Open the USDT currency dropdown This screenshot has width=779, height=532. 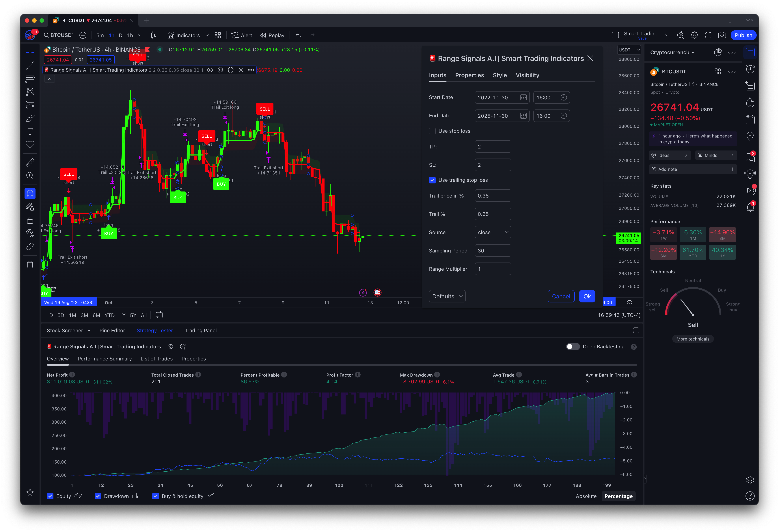tap(629, 50)
